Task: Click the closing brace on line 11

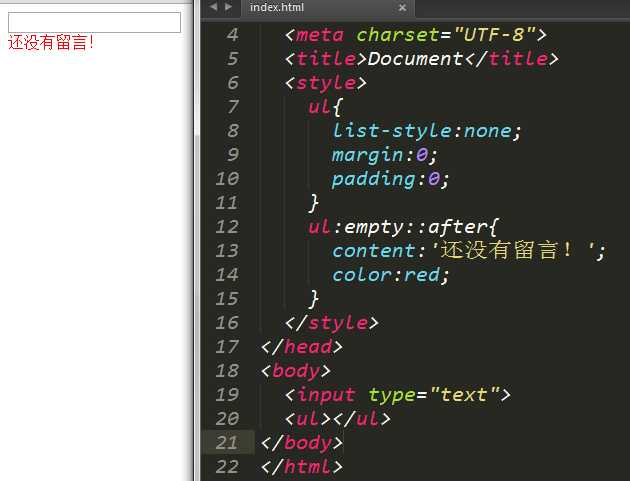Action: 314,203
